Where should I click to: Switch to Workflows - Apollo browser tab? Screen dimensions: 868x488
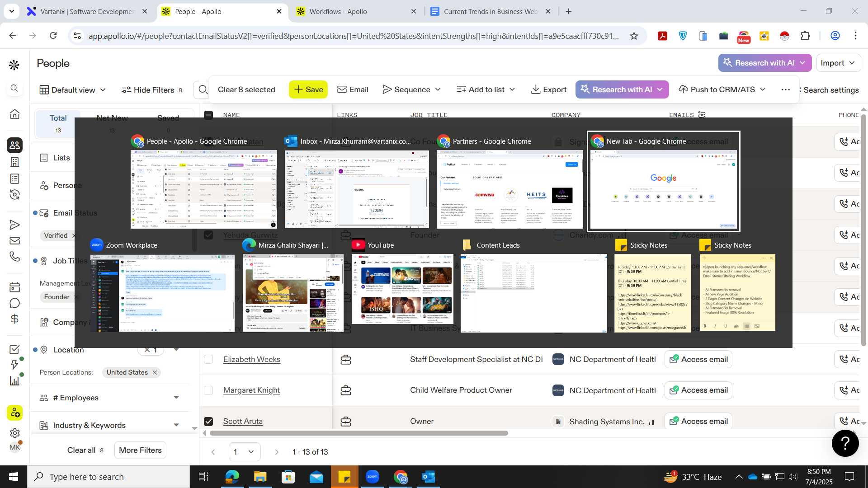pyautogui.click(x=356, y=11)
